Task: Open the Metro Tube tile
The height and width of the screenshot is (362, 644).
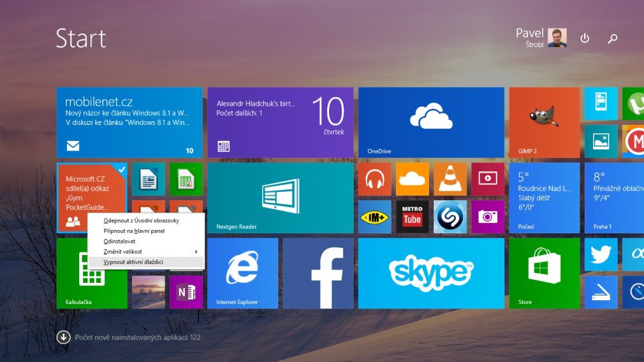Action: 412,217
